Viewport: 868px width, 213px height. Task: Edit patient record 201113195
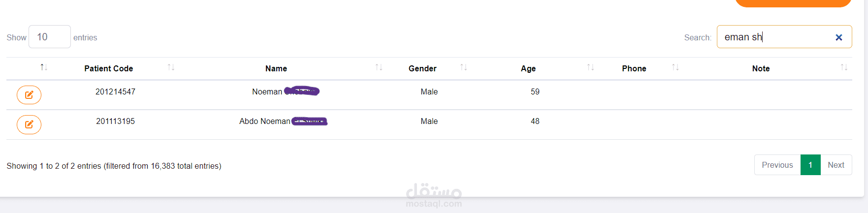pos(29,124)
